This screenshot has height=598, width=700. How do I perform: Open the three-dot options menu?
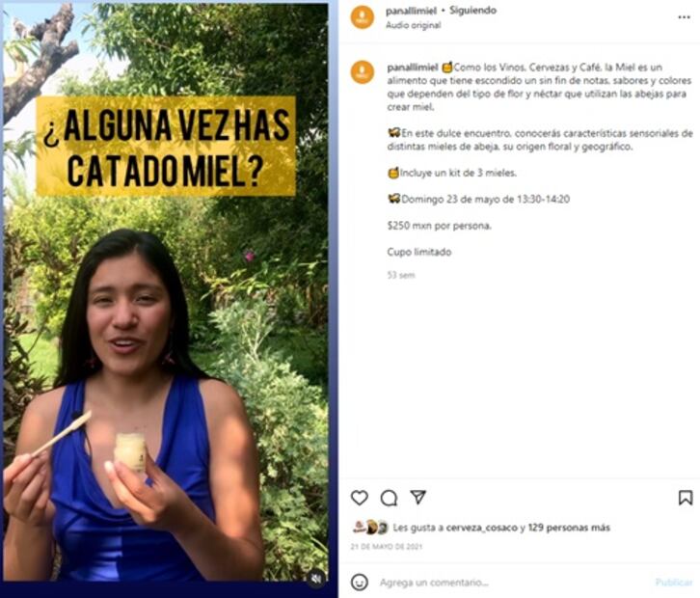coord(684,17)
